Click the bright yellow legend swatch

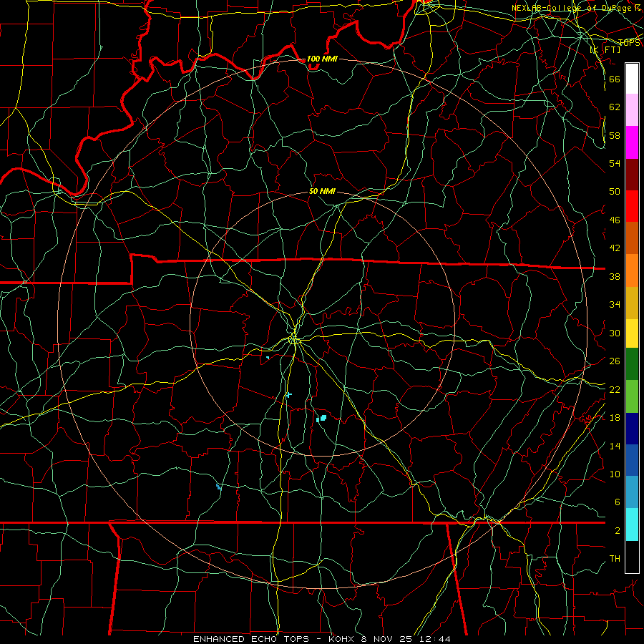tap(632, 333)
